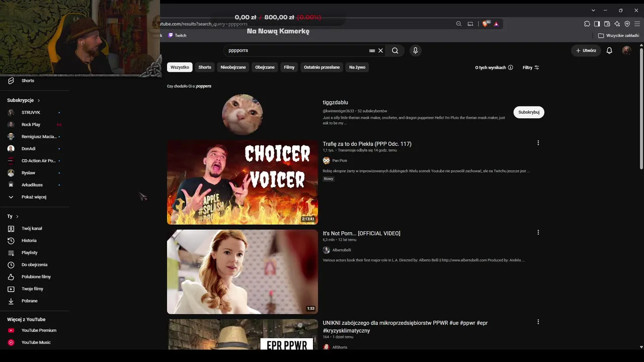Select the Na żywo filter chip

pos(357,67)
